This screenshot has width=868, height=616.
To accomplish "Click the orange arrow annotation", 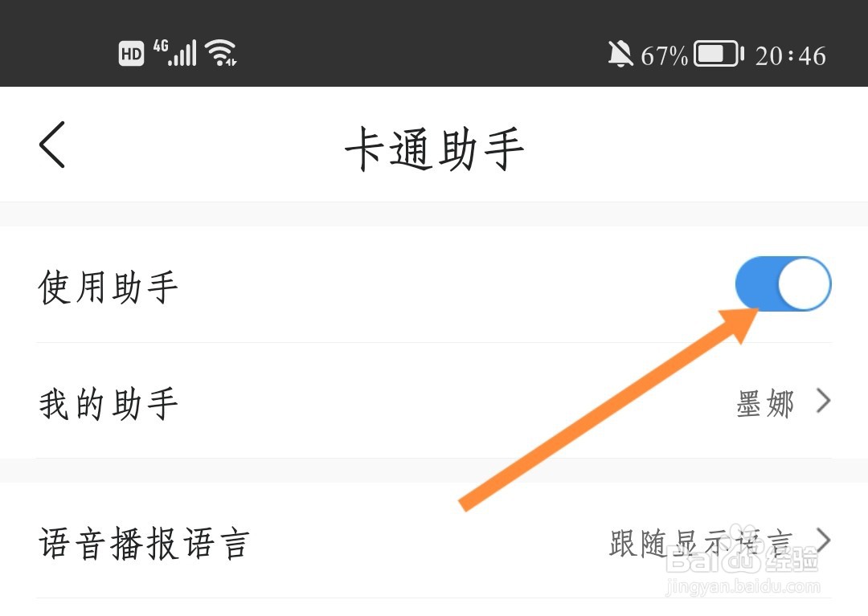I will click(609, 410).
